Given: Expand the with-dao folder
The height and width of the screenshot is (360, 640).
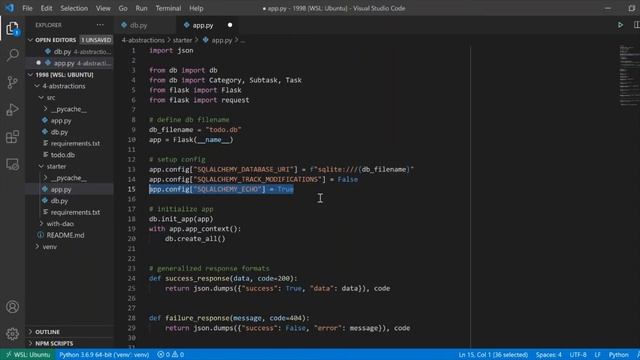Looking at the screenshot, I should click(69, 224).
